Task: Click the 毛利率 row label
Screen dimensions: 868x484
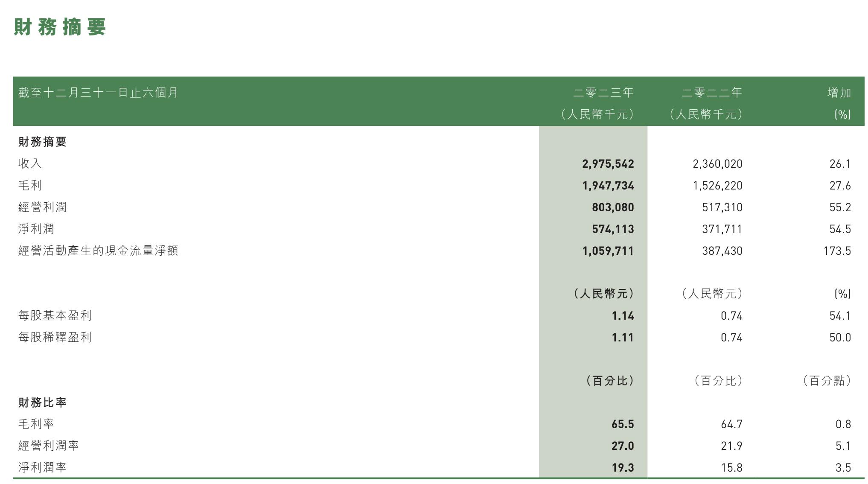Action: click(x=36, y=424)
